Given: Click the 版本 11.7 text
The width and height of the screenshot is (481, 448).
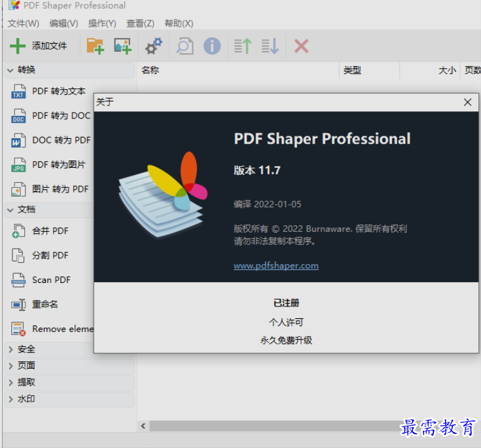Looking at the screenshot, I should [257, 170].
